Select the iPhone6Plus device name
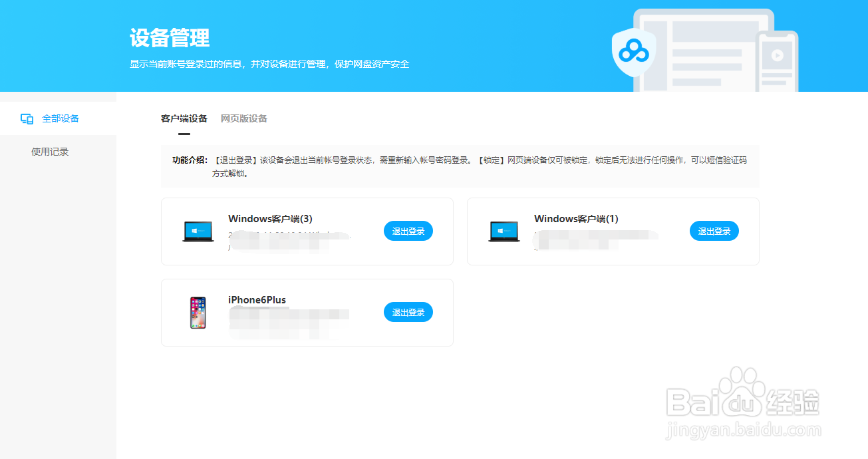The height and width of the screenshot is (459, 868). click(x=257, y=299)
